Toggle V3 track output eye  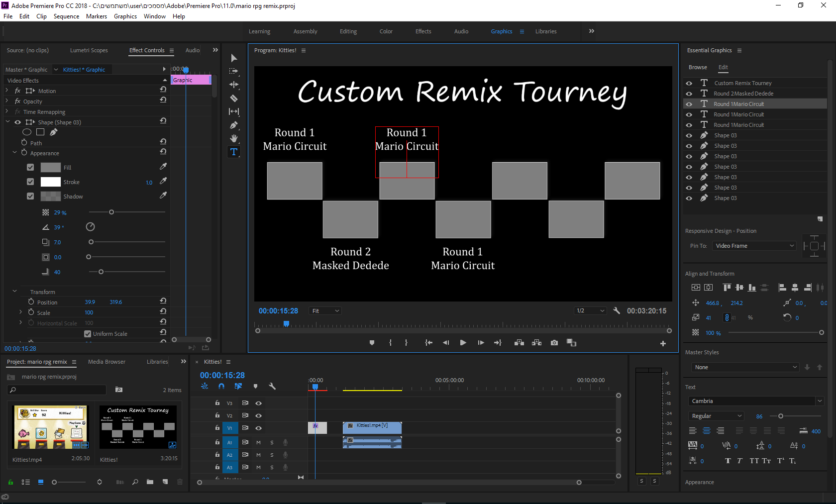258,403
